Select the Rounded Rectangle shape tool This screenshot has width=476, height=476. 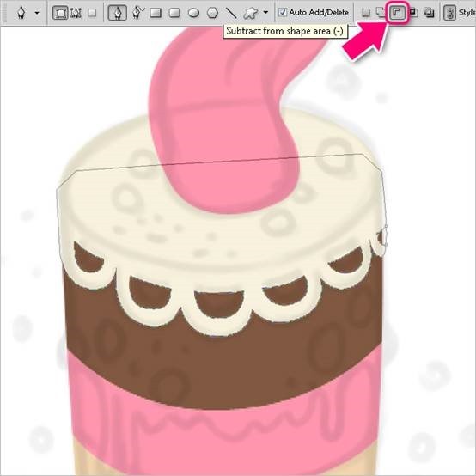174,13
